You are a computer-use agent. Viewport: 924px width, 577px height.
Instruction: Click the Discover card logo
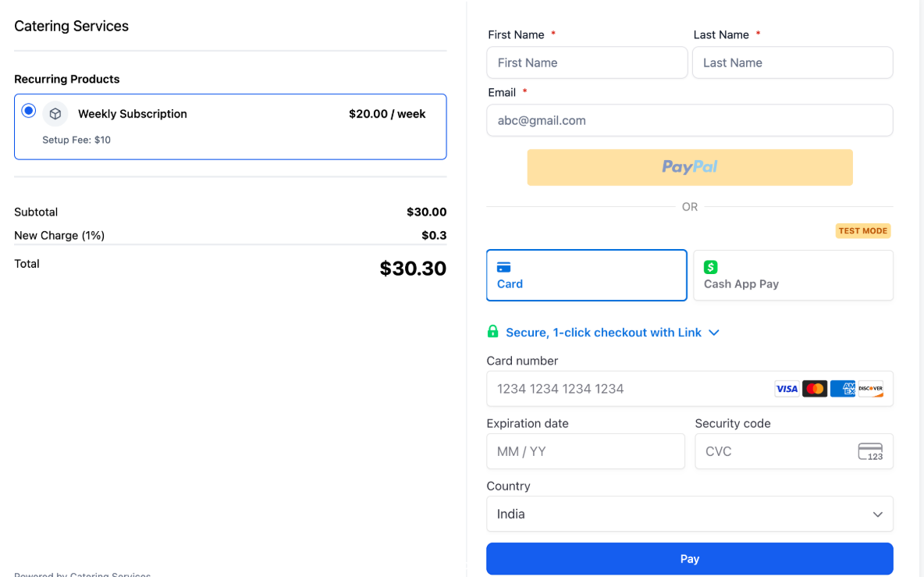(x=870, y=389)
